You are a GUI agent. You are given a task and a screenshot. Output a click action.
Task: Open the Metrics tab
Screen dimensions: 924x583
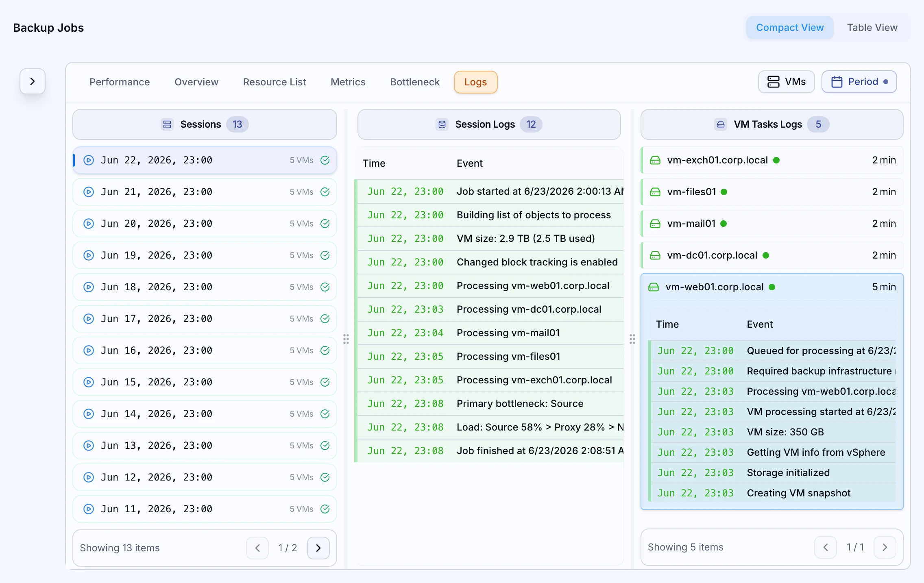pos(348,82)
